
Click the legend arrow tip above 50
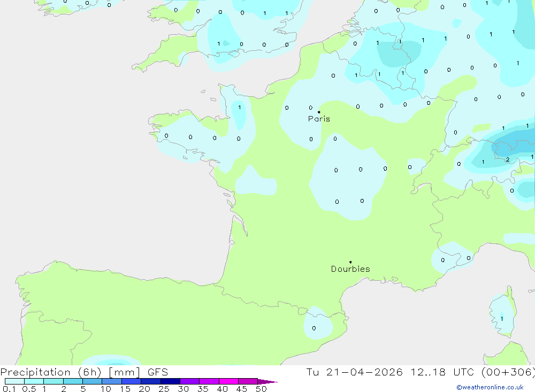(x=267, y=381)
